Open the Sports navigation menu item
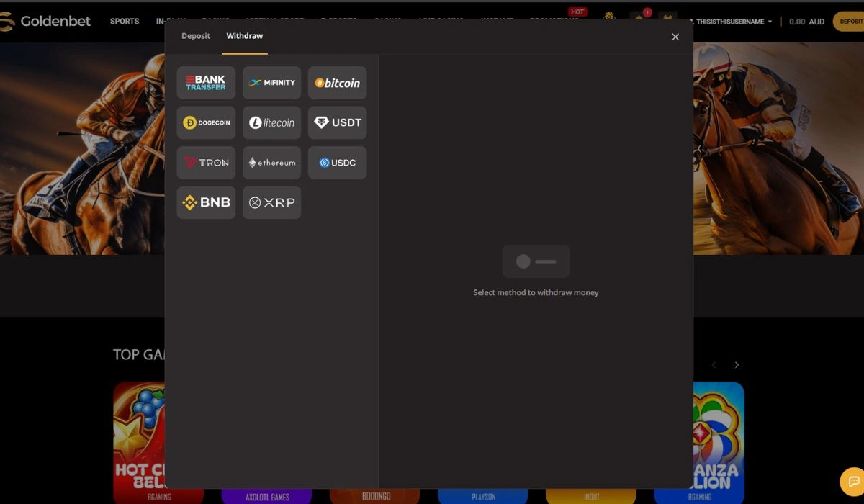 click(125, 22)
